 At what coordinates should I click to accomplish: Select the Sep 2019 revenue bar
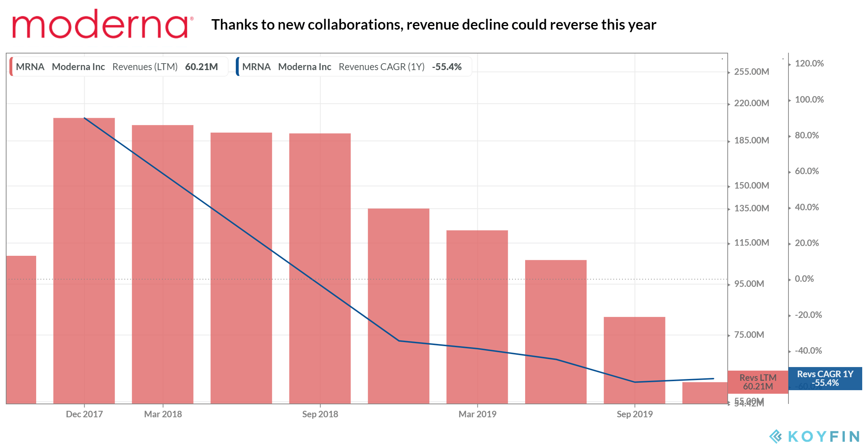pos(634,360)
